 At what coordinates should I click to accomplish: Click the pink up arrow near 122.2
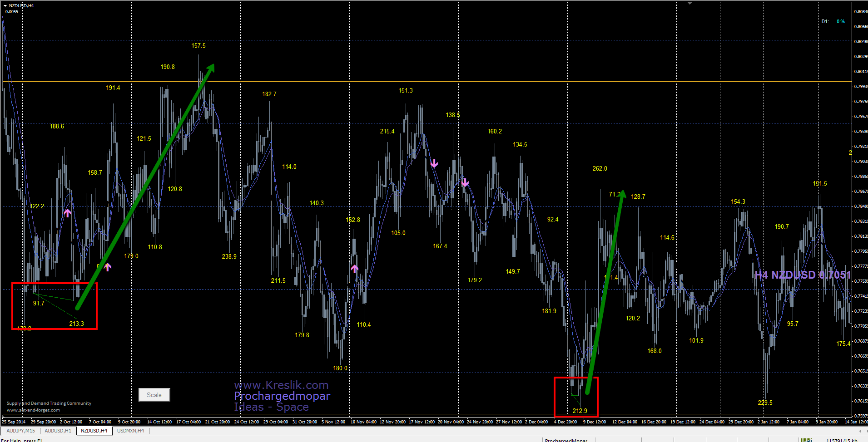[68, 212]
